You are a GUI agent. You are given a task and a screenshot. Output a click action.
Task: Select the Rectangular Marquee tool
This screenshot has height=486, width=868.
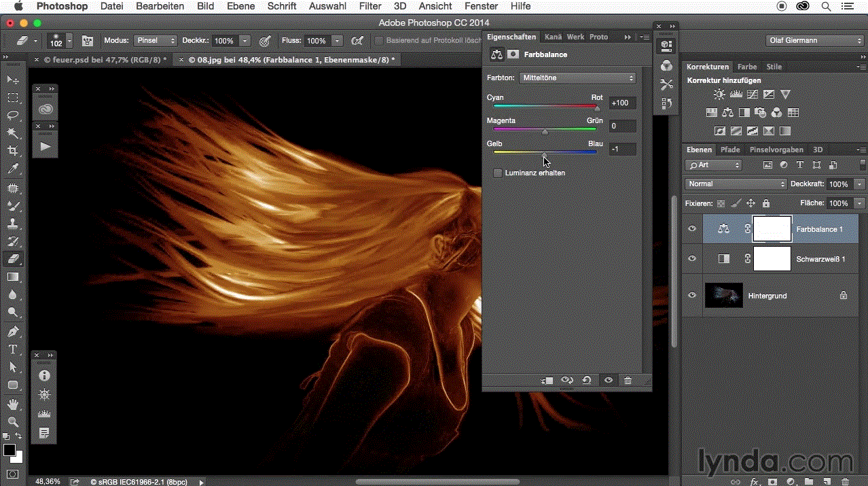coord(13,98)
